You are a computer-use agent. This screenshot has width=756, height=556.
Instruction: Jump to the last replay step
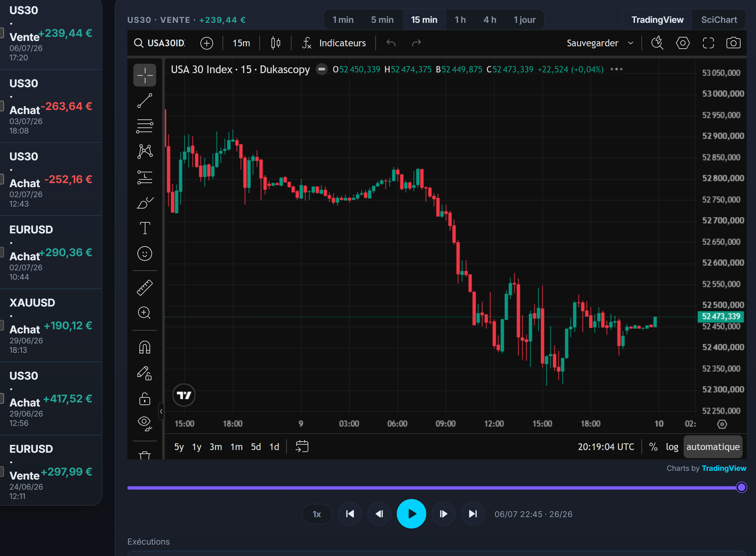[x=473, y=514]
